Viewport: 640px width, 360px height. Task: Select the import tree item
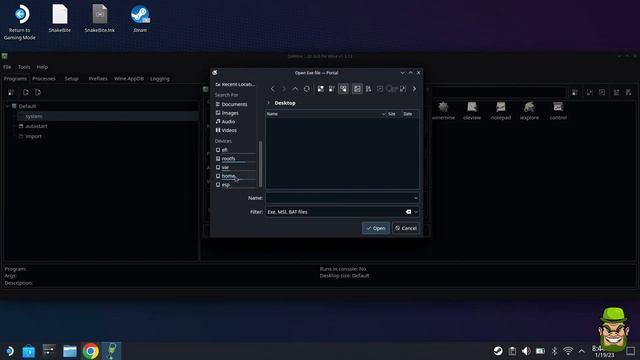pos(33,136)
